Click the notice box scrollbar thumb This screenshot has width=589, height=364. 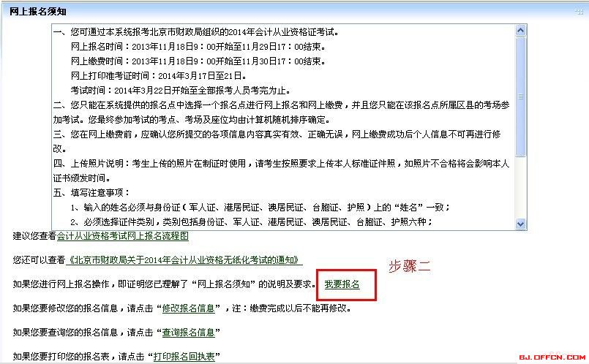pyautogui.click(x=521, y=96)
